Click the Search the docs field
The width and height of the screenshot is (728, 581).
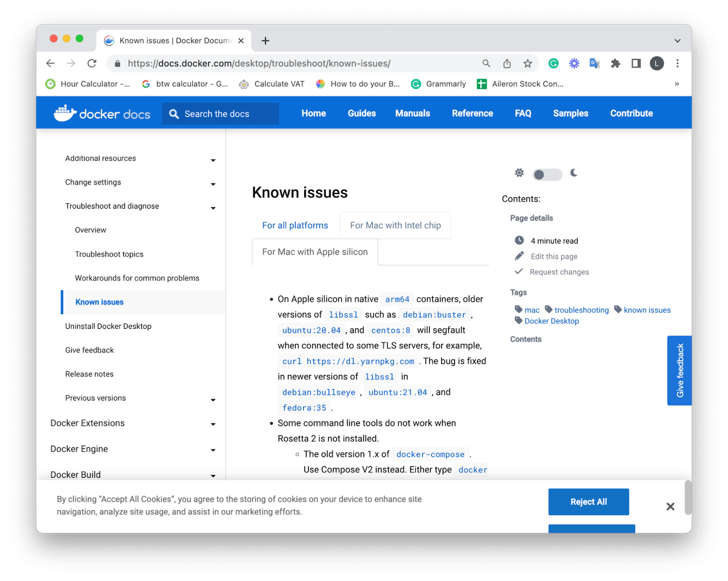point(221,114)
